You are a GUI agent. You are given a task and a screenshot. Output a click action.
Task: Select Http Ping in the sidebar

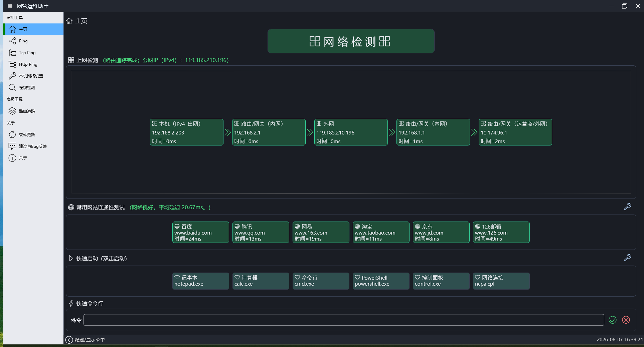point(33,64)
